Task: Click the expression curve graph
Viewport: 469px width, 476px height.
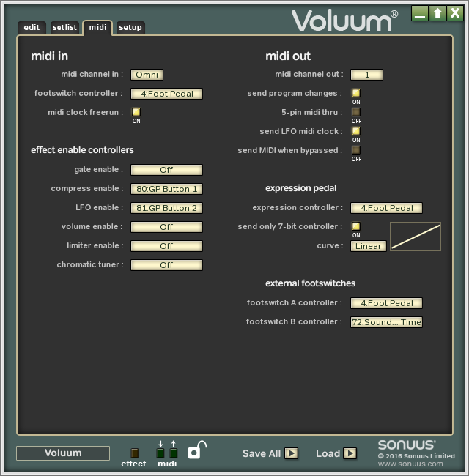Action: click(x=416, y=237)
